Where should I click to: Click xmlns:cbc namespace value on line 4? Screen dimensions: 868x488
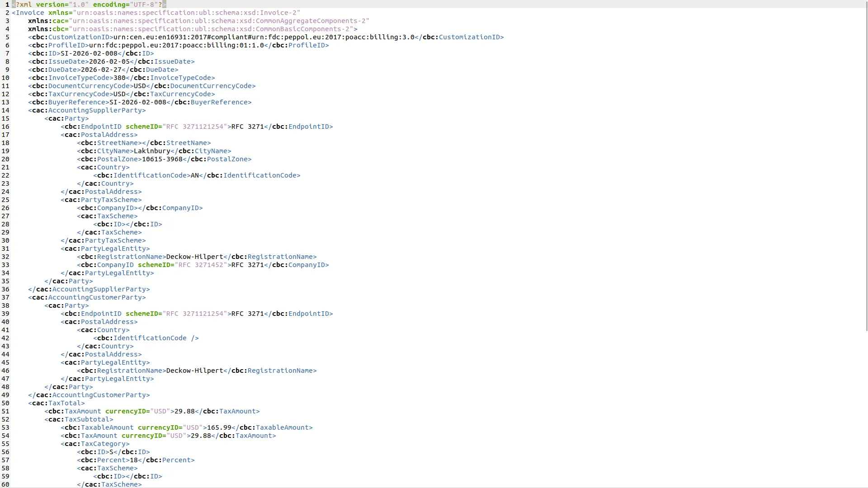(x=211, y=29)
